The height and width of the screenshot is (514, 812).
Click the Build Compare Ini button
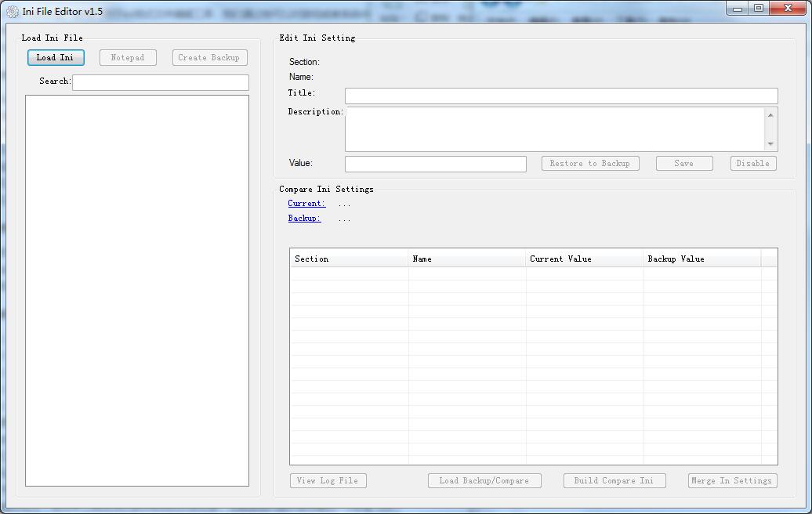point(614,480)
